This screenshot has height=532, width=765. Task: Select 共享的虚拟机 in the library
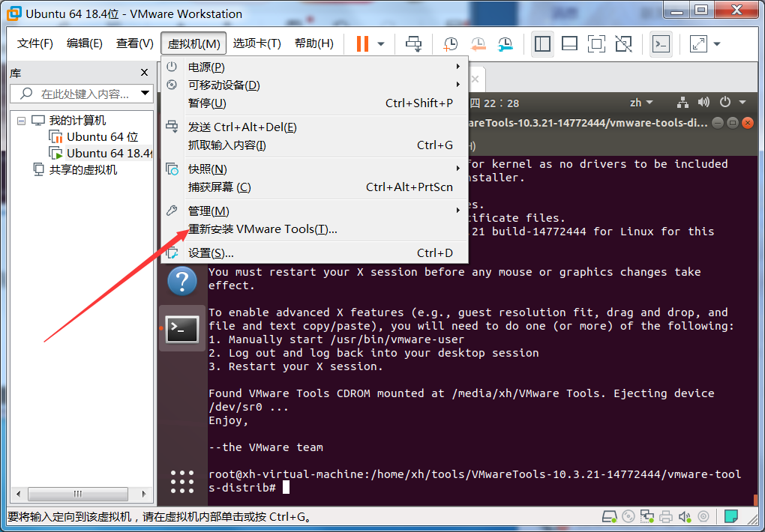[83, 170]
